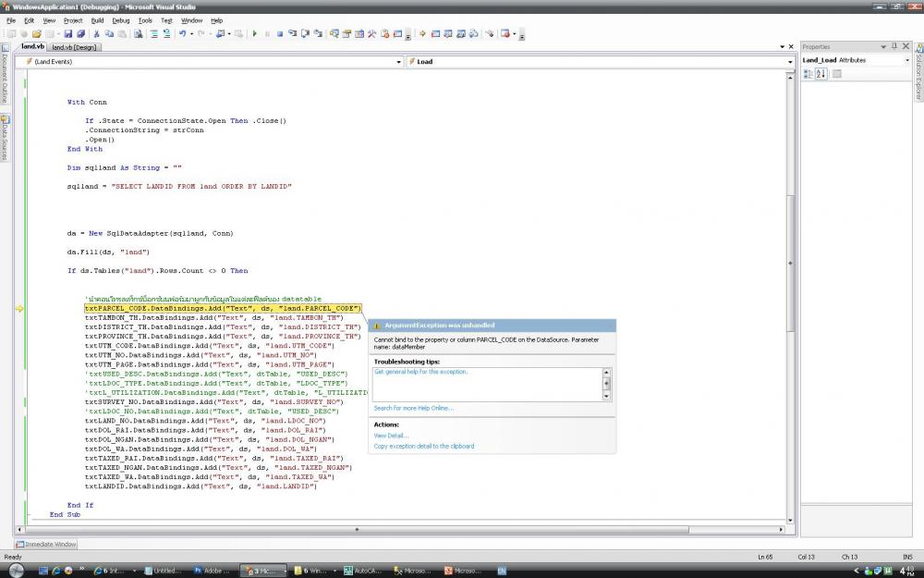The image size is (924, 578).
Task: Click the Undo arrow icon
Action: (x=183, y=33)
